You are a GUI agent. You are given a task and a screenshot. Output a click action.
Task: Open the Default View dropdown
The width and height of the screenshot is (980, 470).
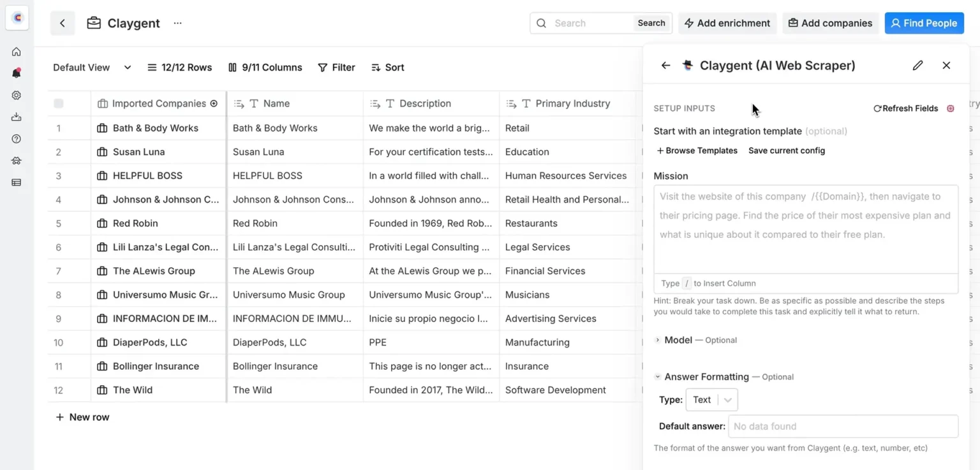click(92, 68)
